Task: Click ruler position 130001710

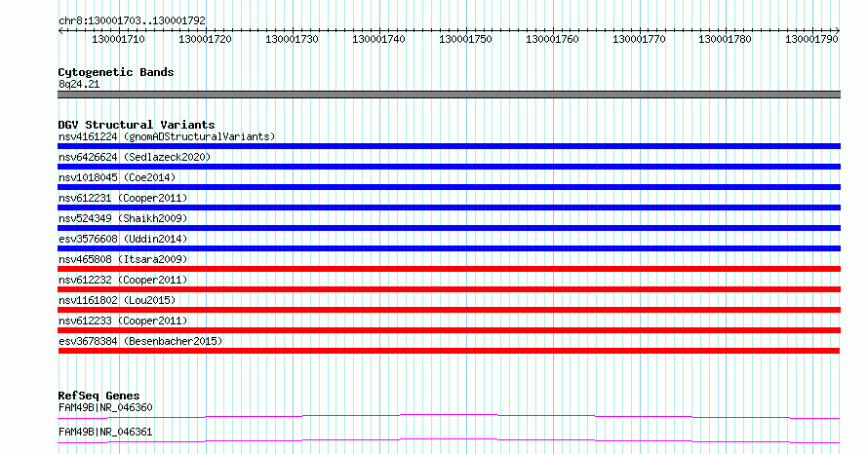Action: (x=118, y=39)
